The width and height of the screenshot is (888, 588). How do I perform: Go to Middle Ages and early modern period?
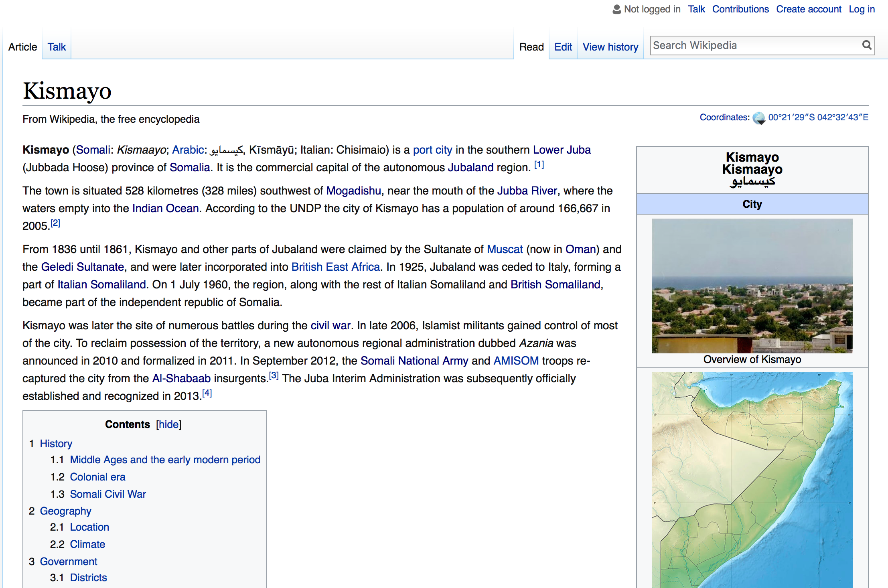[165, 460]
